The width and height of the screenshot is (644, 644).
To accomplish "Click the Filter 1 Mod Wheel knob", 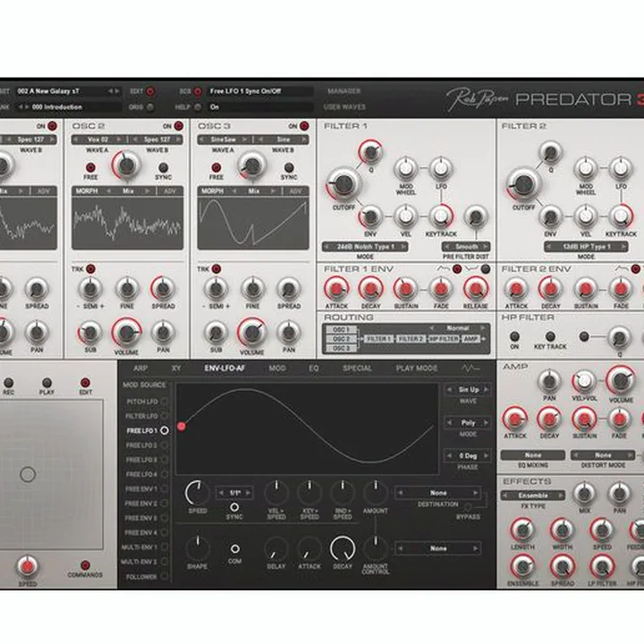I will pyautogui.click(x=406, y=168).
